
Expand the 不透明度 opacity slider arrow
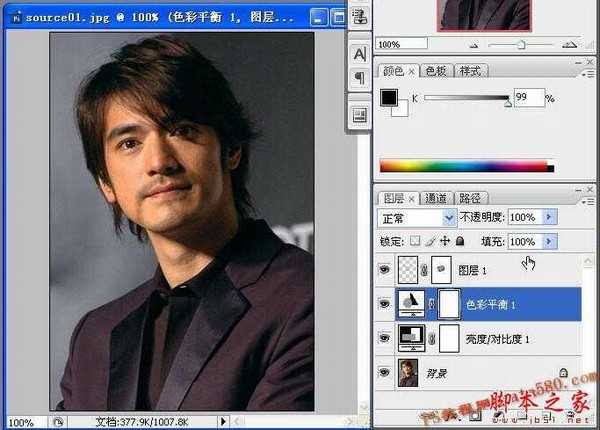(x=550, y=217)
